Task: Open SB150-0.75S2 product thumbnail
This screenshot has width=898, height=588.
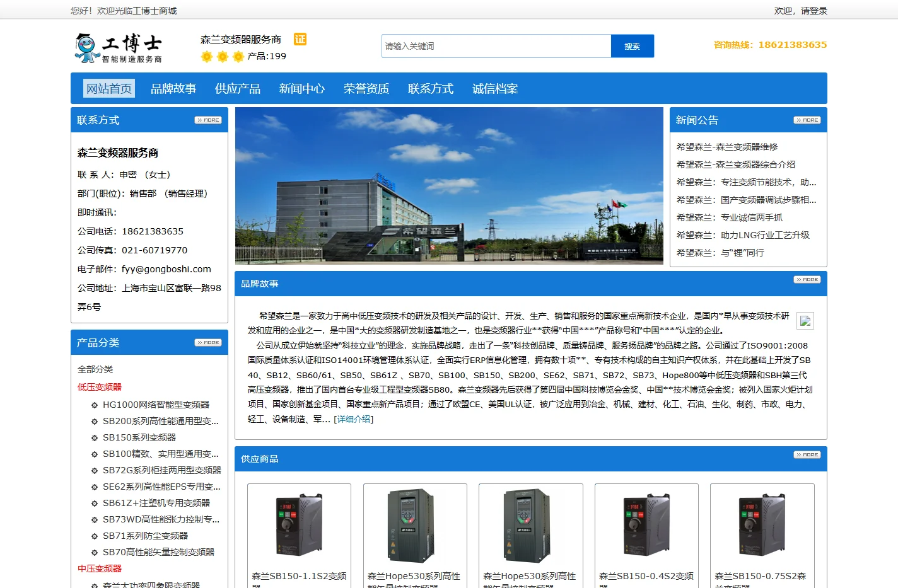Action: (x=762, y=526)
